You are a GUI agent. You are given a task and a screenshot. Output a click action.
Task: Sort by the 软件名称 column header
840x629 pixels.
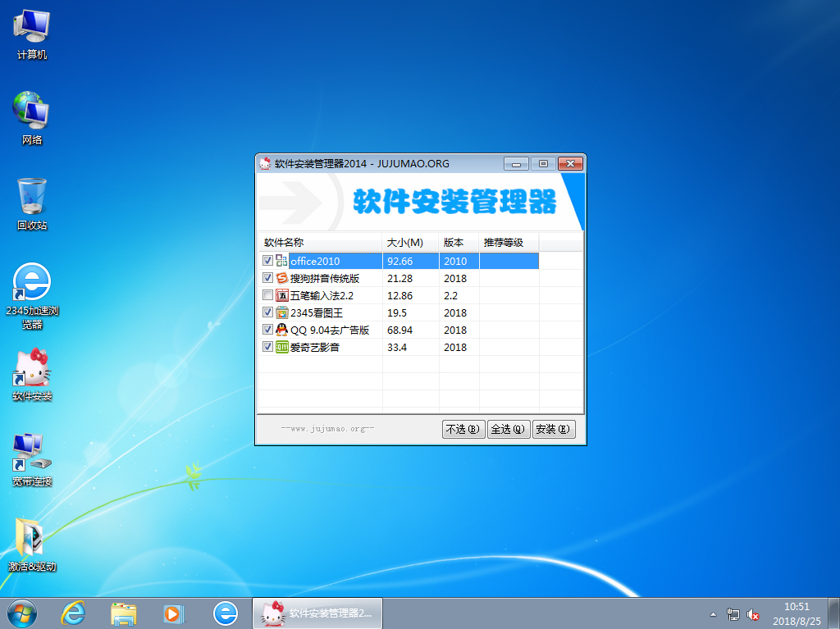[320, 243]
